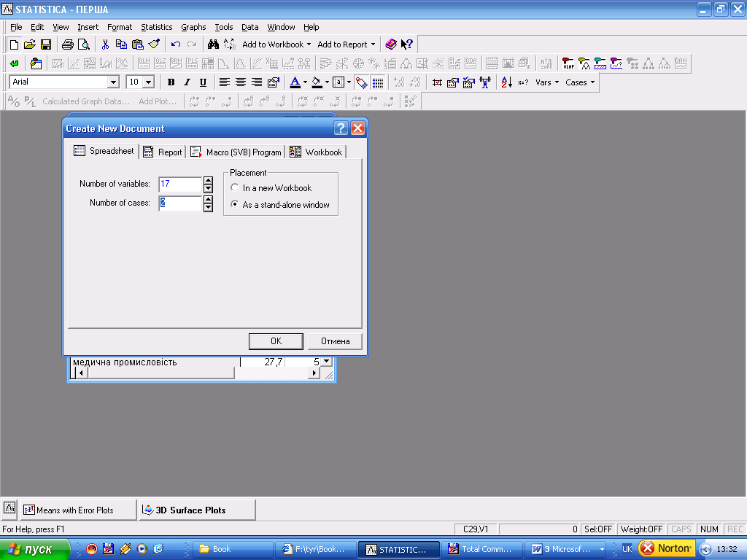
Task: Click the Sort A-Z icon
Action: (506, 82)
